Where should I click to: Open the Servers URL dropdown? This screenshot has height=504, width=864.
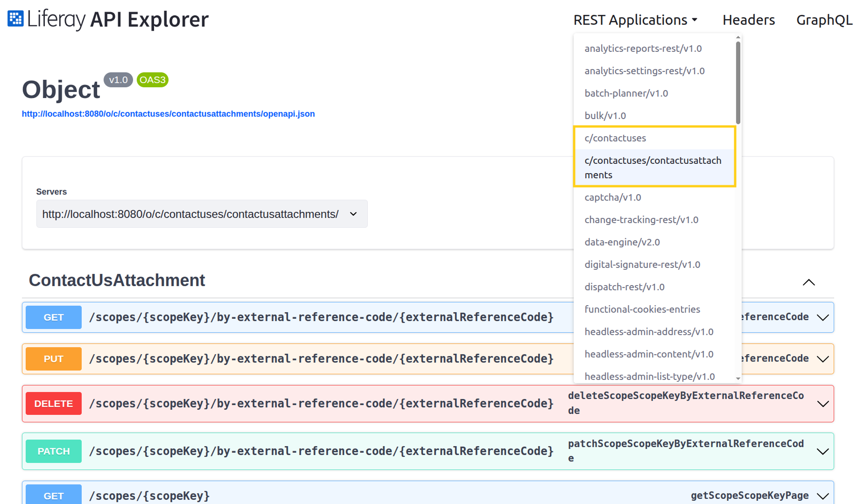202,214
